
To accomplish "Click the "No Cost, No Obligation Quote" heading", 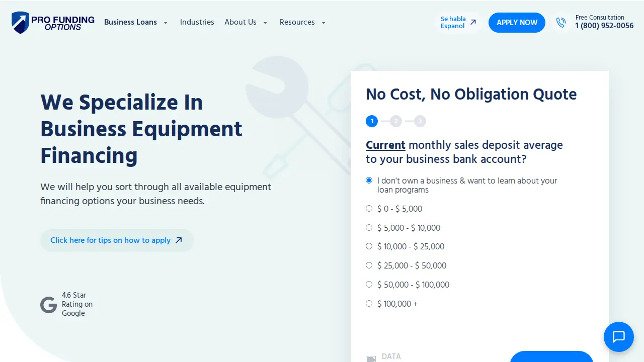I will (471, 95).
